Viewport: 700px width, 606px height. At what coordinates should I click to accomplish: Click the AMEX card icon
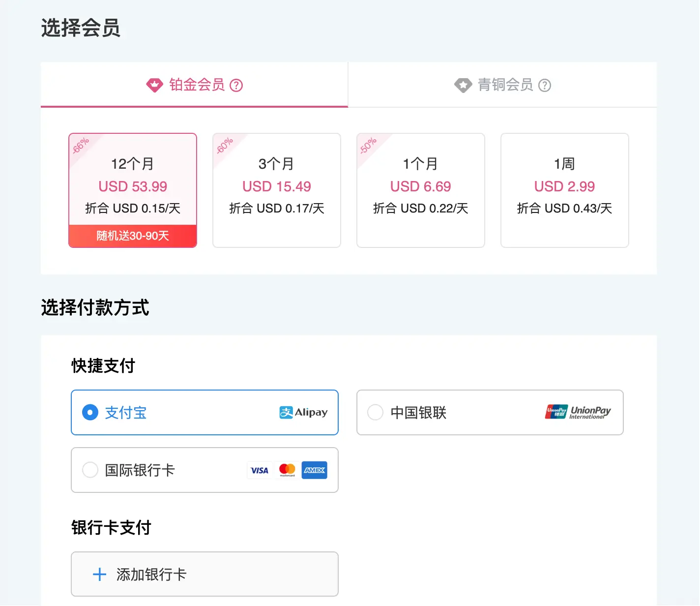click(315, 470)
